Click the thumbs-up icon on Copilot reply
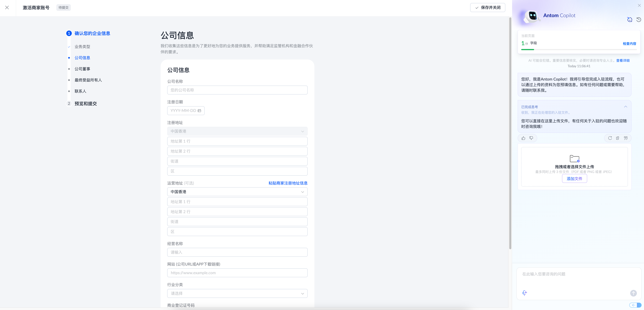Image resolution: width=644 pixels, height=310 pixels. coord(523,138)
